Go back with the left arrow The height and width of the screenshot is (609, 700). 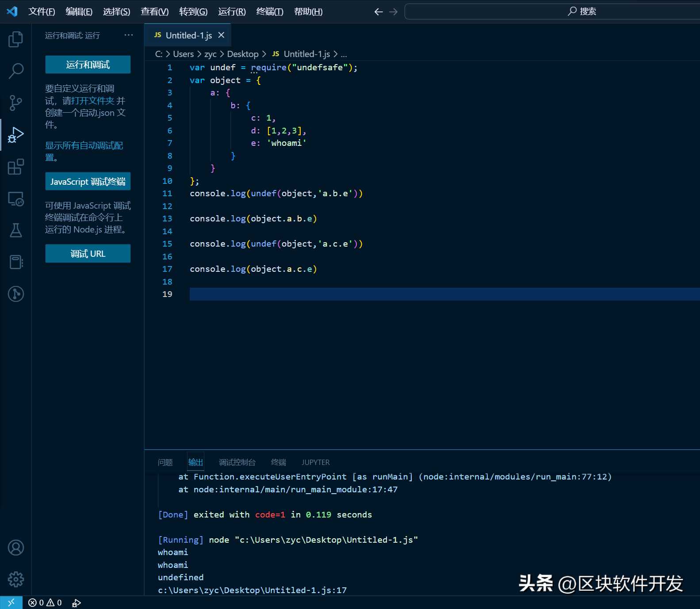(x=379, y=12)
